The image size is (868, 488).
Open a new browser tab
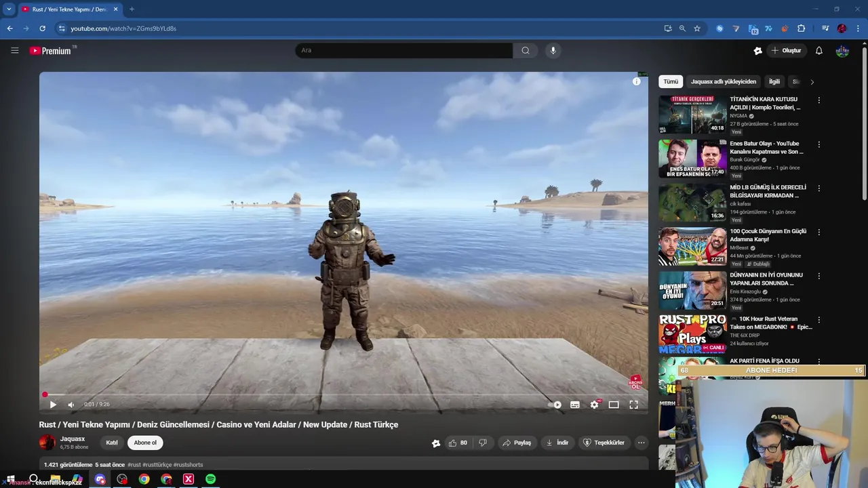132,9
